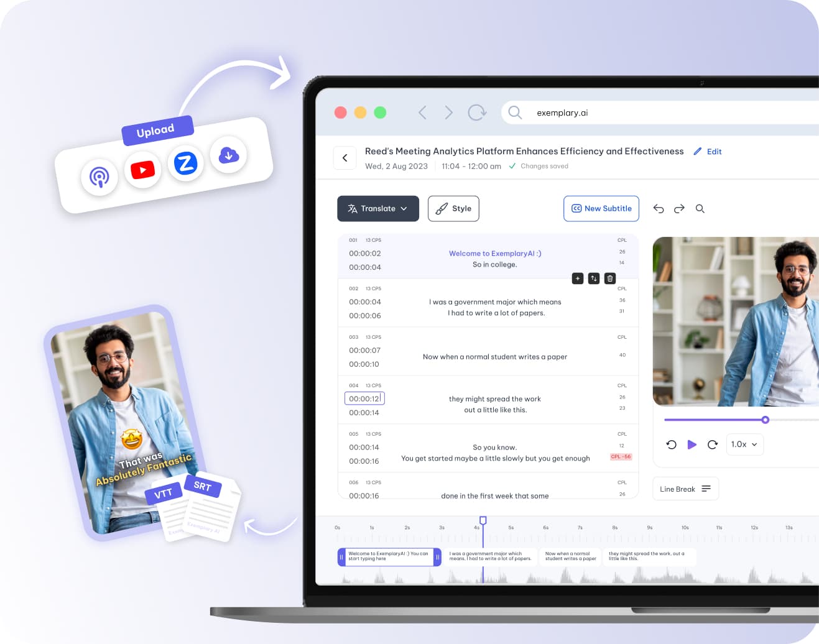Viewport: 819px width, 644px height.
Task: Swap subtitle lines with arrows icon
Action: (x=594, y=278)
